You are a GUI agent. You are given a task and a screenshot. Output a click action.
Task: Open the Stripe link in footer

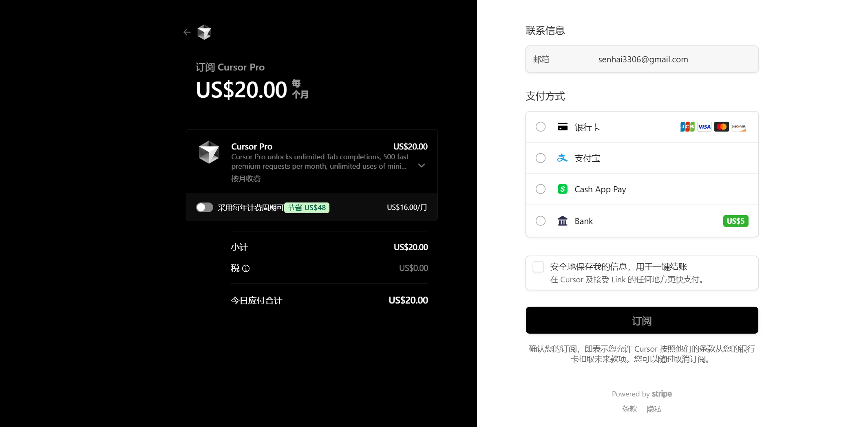(x=662, y=394)
